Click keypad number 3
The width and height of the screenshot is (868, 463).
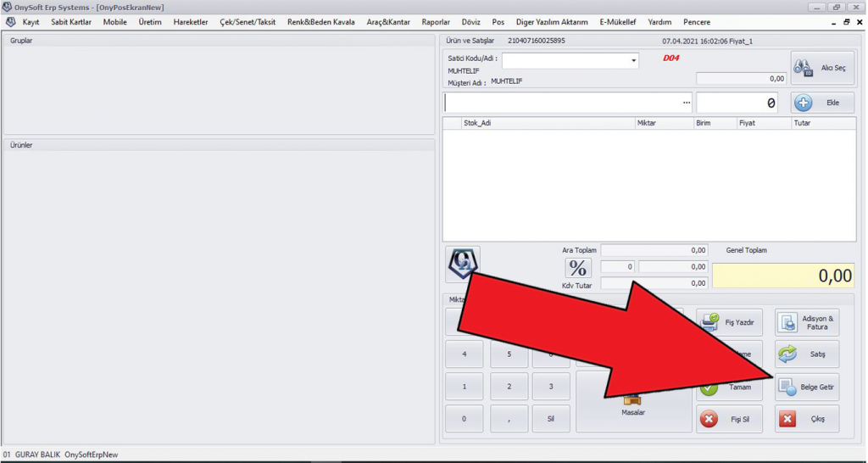pos(551,387)
